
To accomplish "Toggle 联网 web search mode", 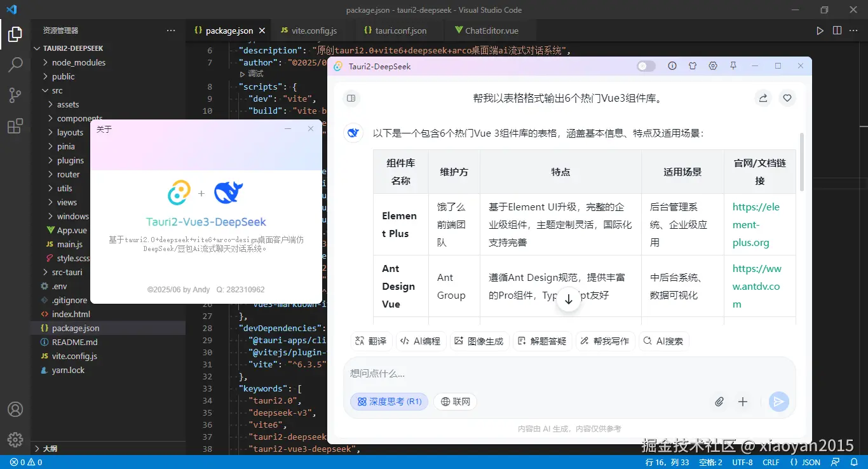I will click(455, 401).
